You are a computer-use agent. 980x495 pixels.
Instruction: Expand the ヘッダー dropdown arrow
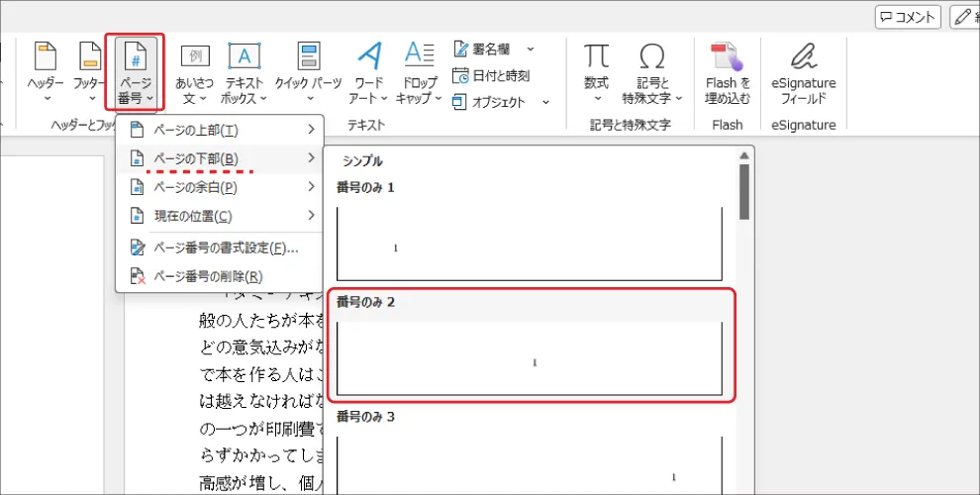[46, 98]
